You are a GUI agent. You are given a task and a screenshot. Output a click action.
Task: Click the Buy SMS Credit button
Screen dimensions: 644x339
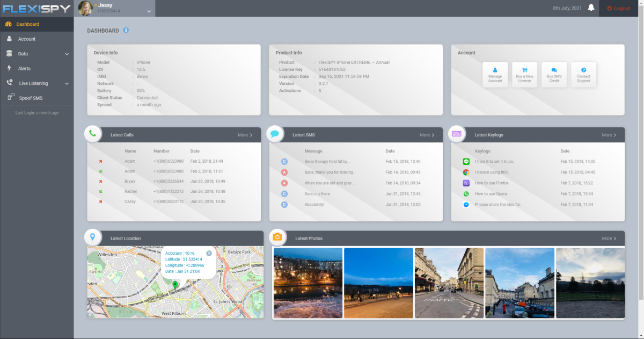[x=554, y=75]
